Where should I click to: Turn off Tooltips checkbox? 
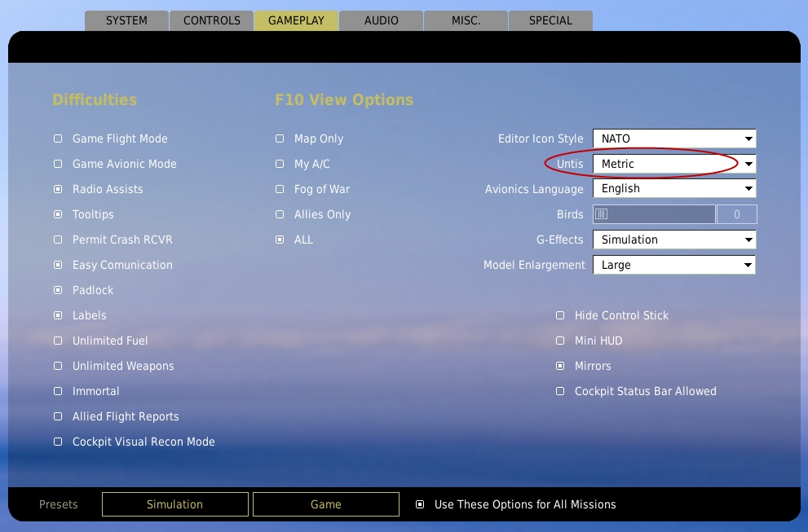(58, 214)
